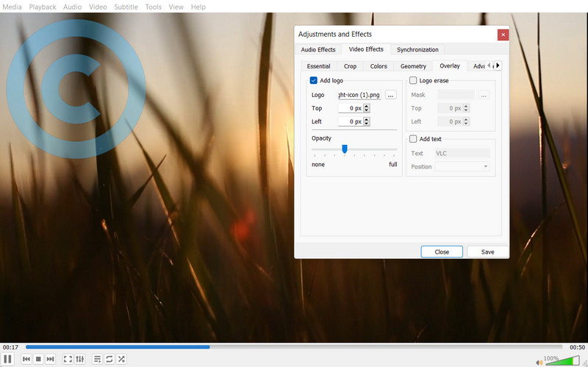Open the Playback menu
Viewport: 588px width, 367px height.
(43, 7)
